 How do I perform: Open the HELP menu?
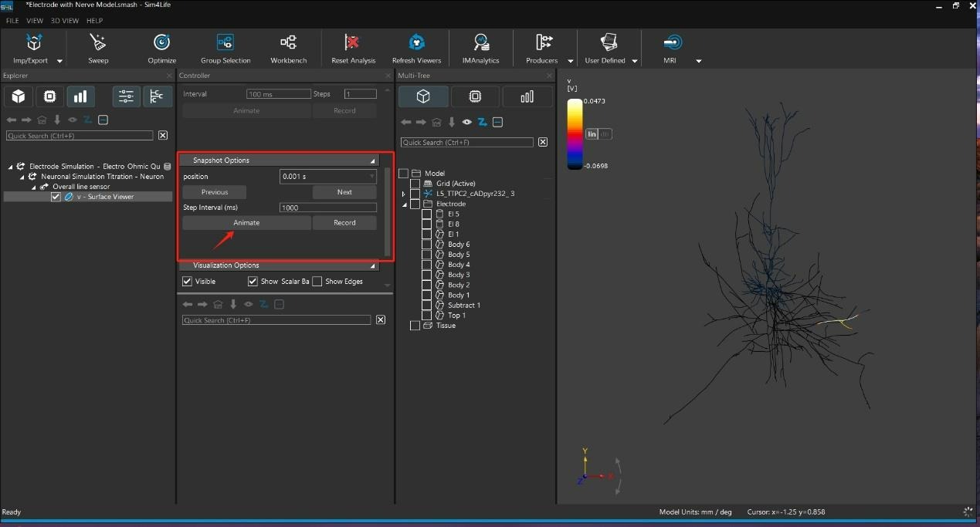tap(94, 21)
